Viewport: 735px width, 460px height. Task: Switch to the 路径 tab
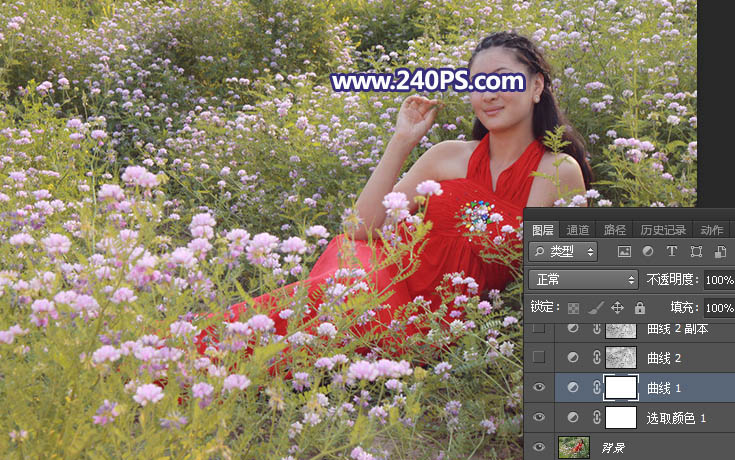point(615,230)
